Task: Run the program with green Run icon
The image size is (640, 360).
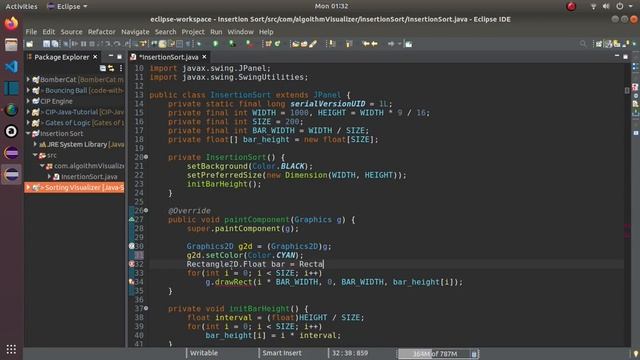Action: click(x=216, y=44)
